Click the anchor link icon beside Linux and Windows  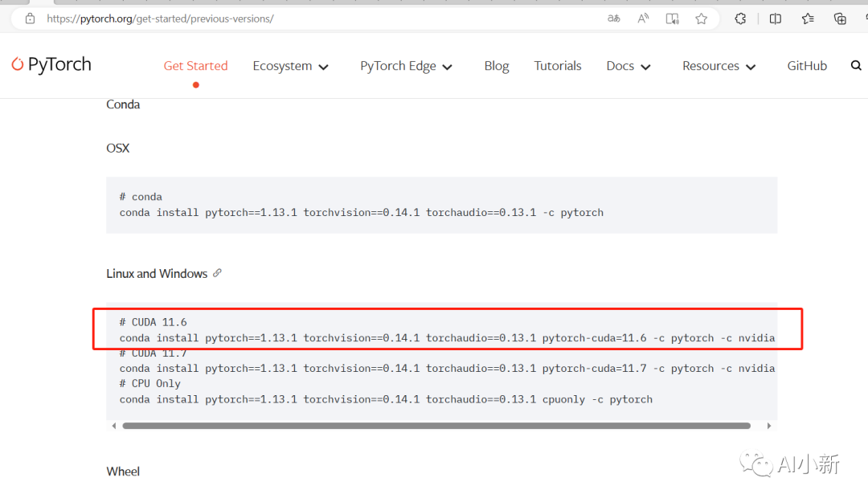click(x=218, y=273)
